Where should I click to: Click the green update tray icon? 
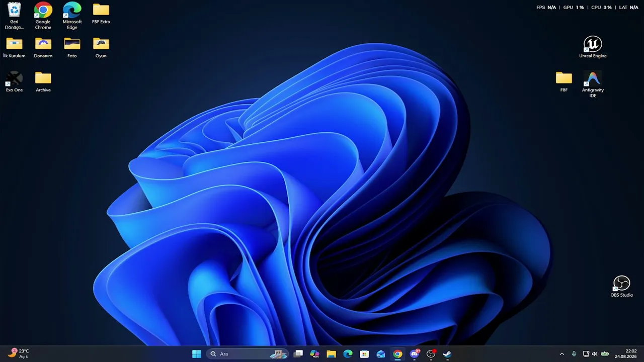(x=605, y=354)
